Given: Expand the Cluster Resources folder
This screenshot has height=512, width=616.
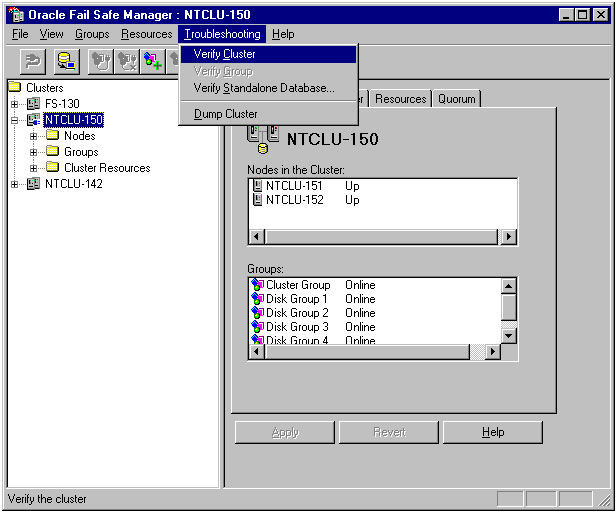Looking at the screenshot, I should click(x=33, y=168).
